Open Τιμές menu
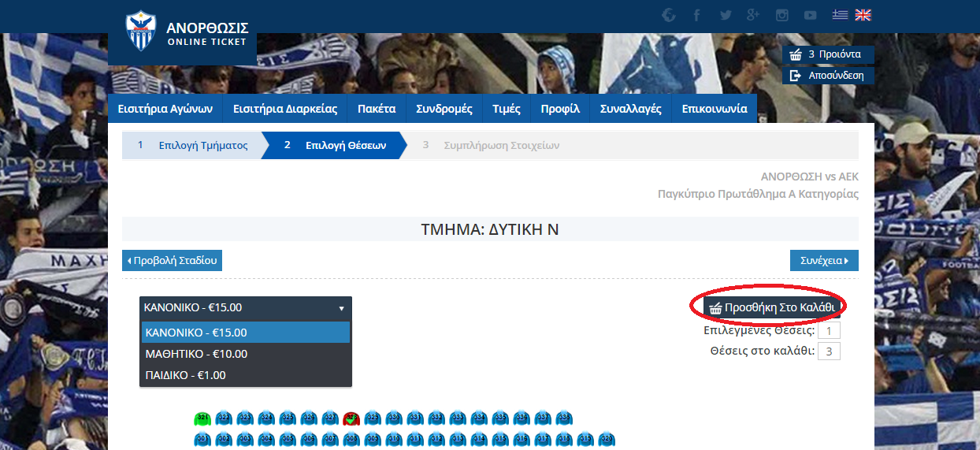Screen dimensions: 980x450 pos(507,109)
